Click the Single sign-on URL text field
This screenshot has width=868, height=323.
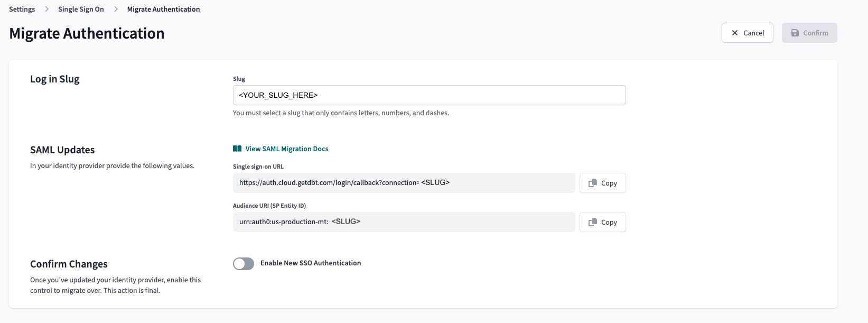(404, 183)
